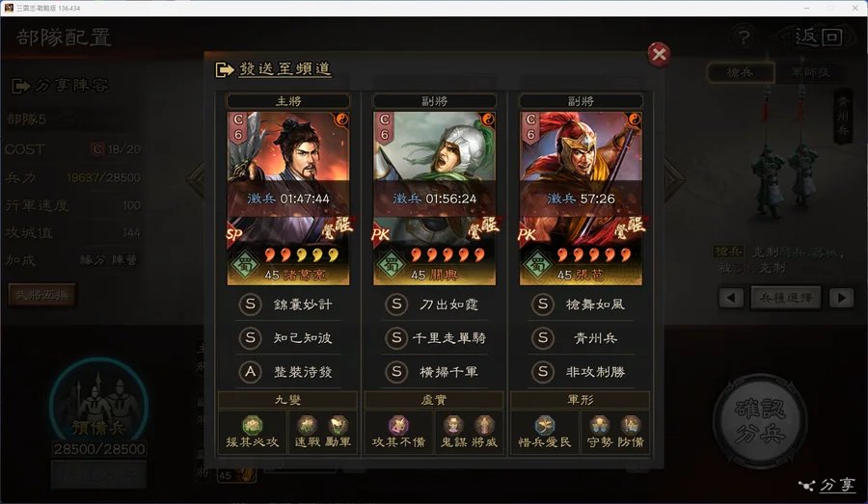Select the 攻其不備 tactic icon
Screen dimensions: 868x504
pos(398,425)
